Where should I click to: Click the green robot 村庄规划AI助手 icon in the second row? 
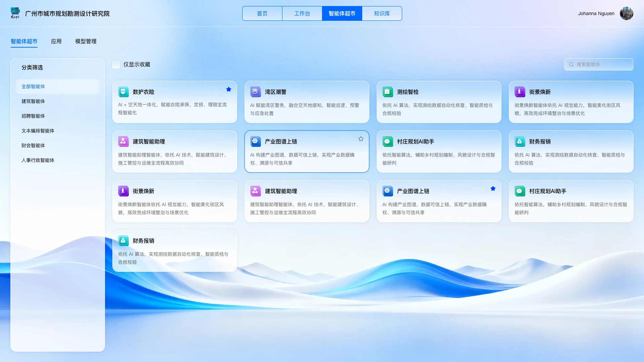[387, 141]
